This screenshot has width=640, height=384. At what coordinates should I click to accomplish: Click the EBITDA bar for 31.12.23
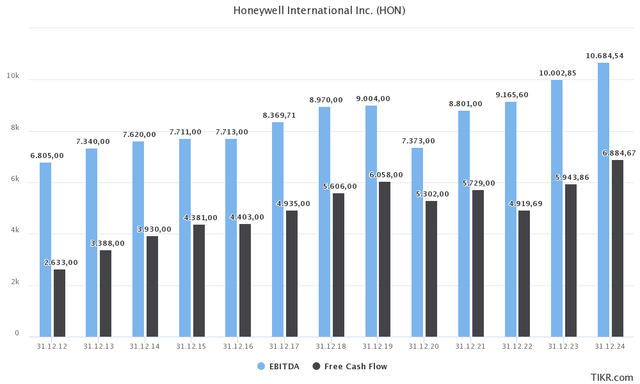tap(557, 209)
